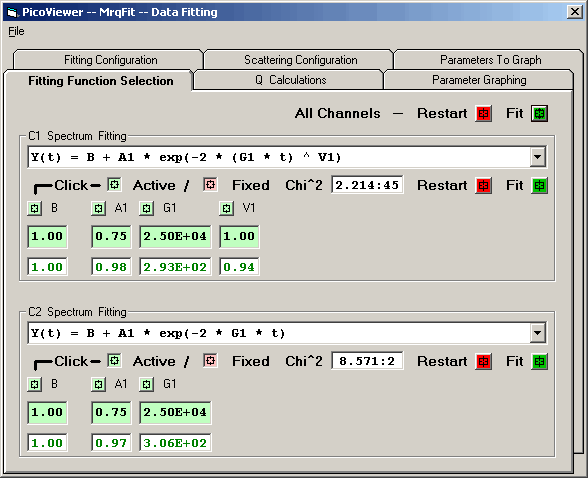Toggle parameter G1 active state in C2
The image size is (588, 478).
coord(146,385)
